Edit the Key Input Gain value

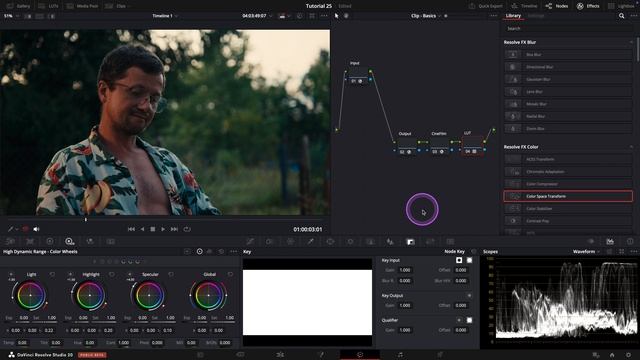tap(404, 270)
